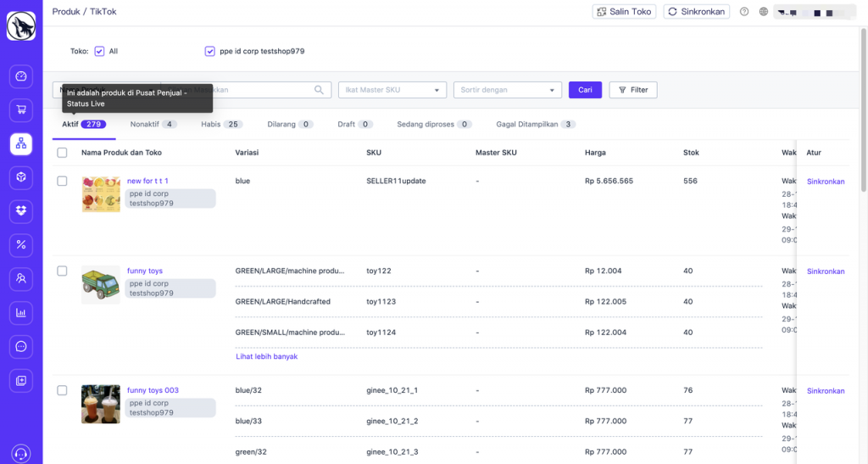Click the variation 'GREEN/LARGE/Handcrafted'
This screenshot has height=464, width=868.
pos(283,302)
